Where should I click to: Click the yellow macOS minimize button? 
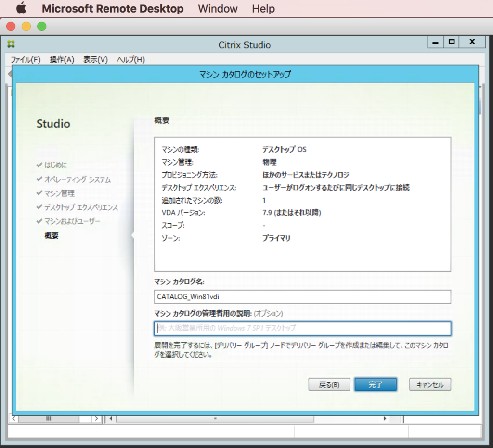[26, 26]
